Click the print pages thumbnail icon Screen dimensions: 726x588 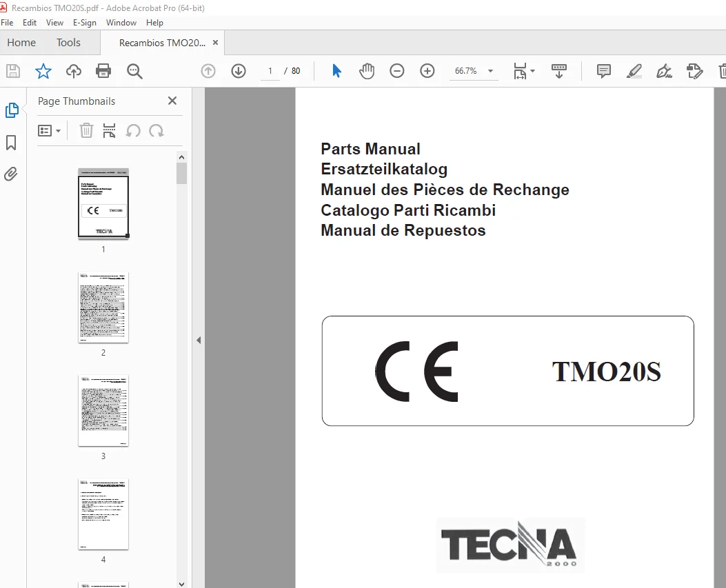click(109, 131)
